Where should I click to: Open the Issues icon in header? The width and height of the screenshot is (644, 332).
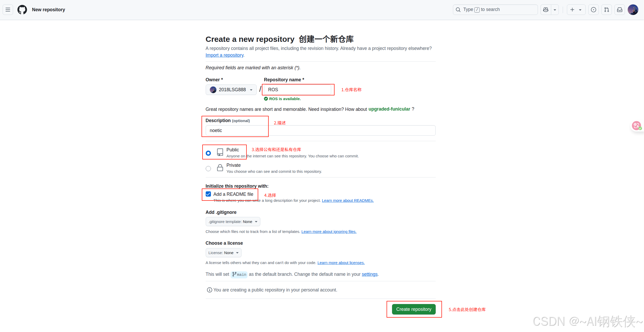pyautogui.click(x=594, y=10)
